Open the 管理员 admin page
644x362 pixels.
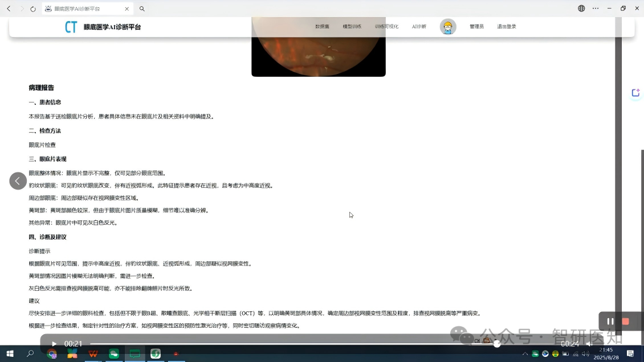tap(476, 26)
